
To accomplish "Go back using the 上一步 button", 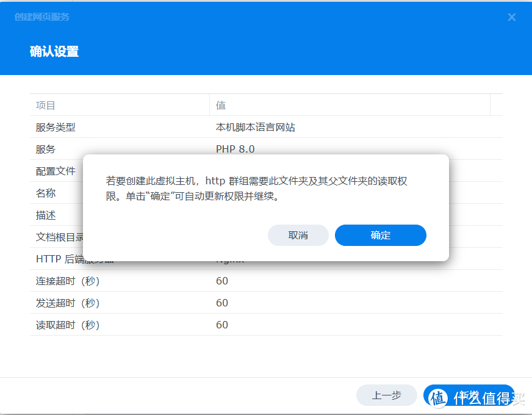I will (x=387, y=395).
